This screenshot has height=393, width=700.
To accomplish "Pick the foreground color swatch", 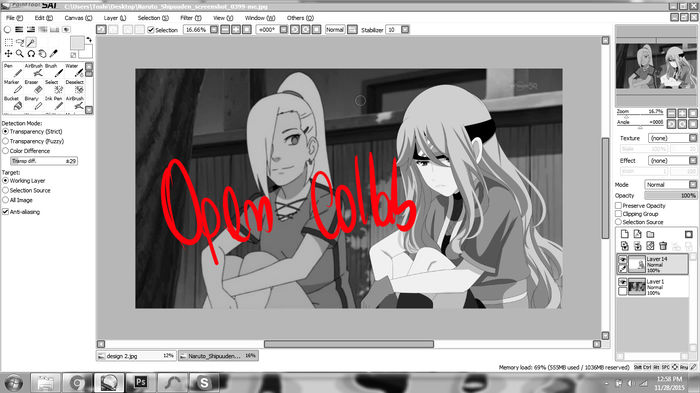I will [x=77, y=43].
